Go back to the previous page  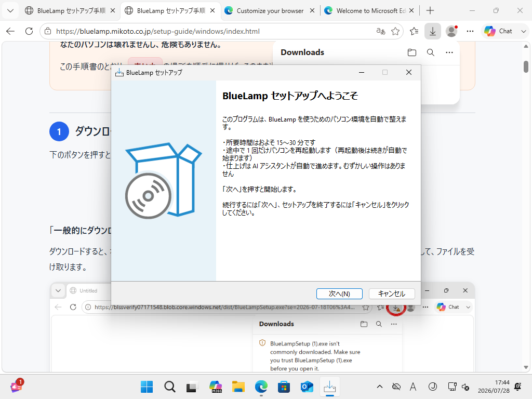click(10, 31)
